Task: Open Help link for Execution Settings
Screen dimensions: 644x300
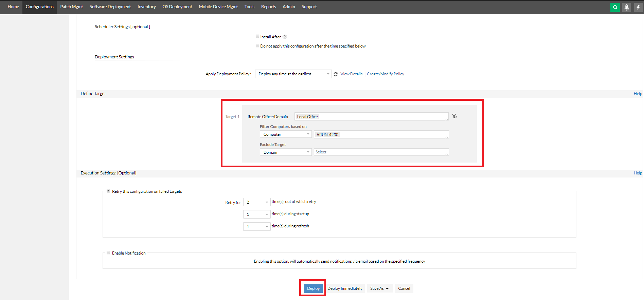Action: 638,173
